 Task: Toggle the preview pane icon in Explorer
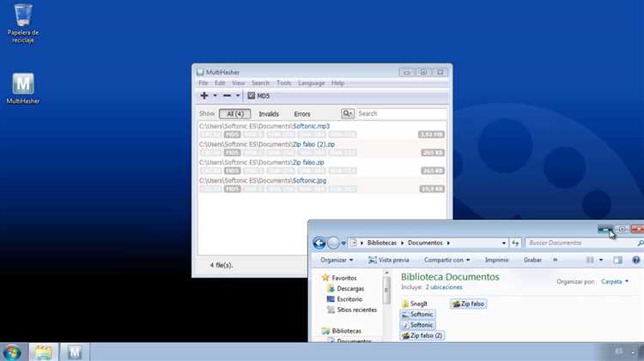tap(617, 260)
